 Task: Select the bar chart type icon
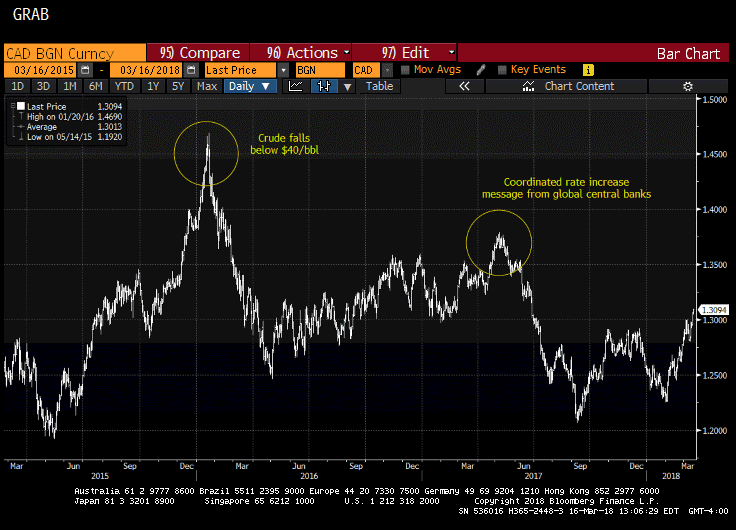(x=322, y=86)
